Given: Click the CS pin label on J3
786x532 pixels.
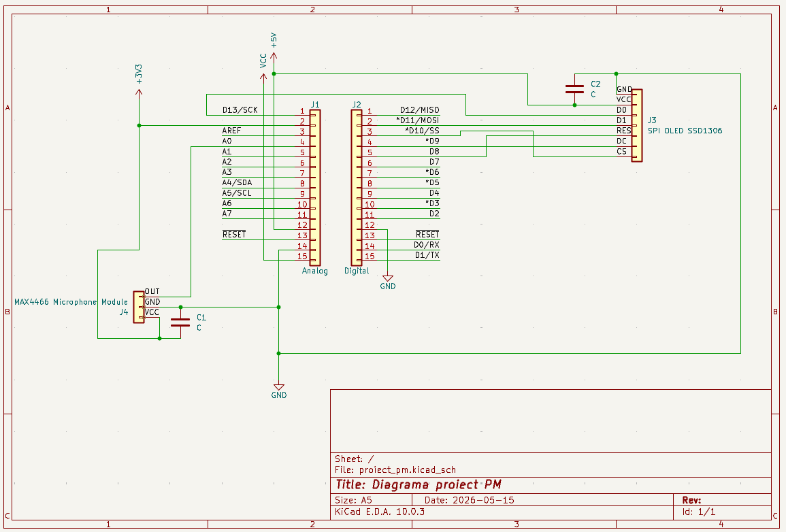Looking at the screenshot, I should (621, 151).
